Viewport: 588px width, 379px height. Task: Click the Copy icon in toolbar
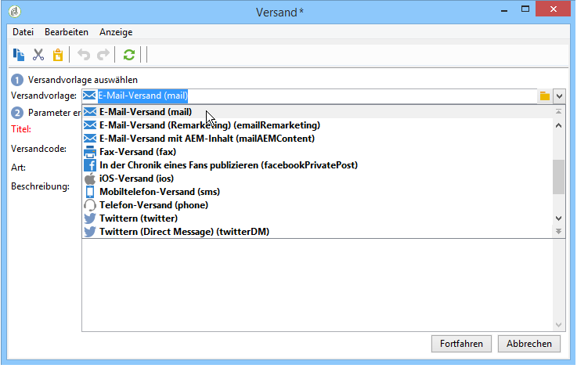click(x=19, y=55)
